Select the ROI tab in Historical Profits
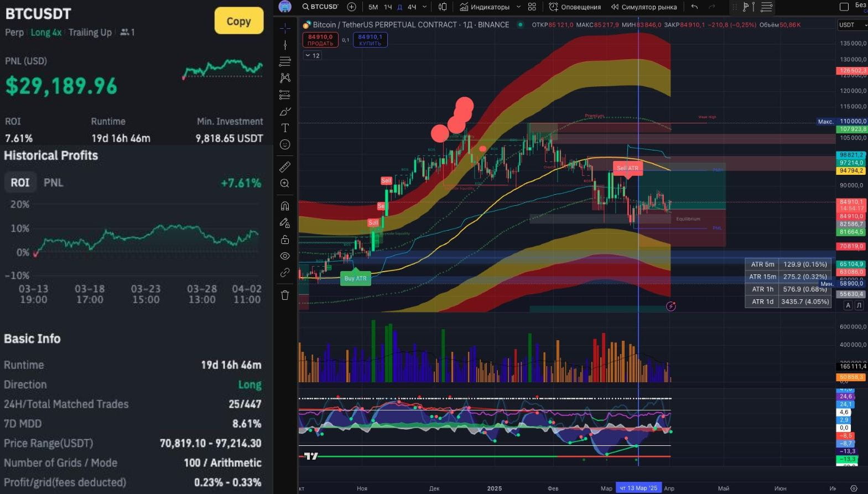The height and width of the screenshot is (494, 868). click(x=20, y=183)
